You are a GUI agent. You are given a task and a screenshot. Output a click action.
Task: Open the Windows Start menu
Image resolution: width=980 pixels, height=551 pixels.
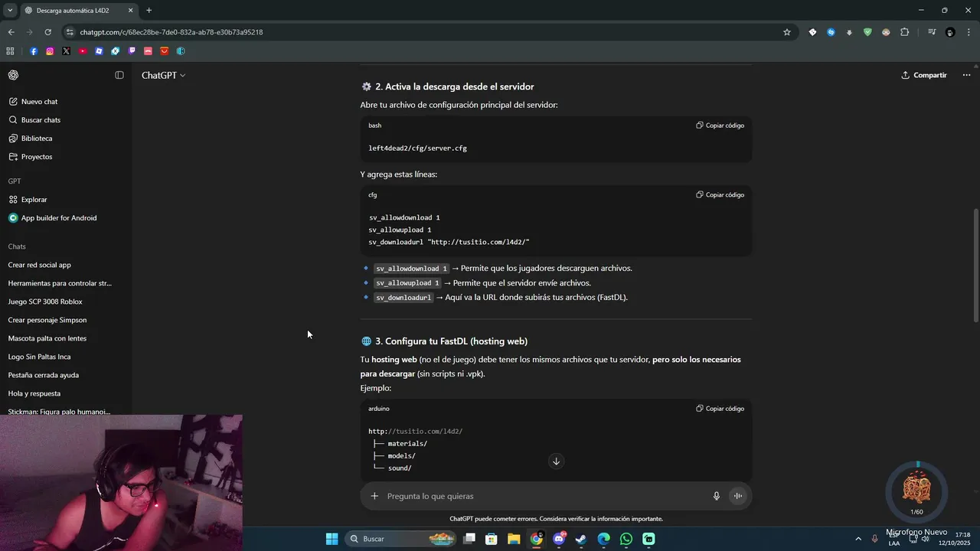point(332,539)
